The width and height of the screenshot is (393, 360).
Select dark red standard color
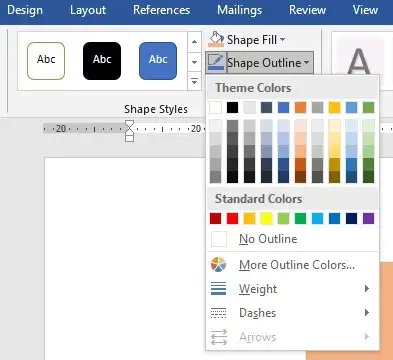click(x=215, y=219)
